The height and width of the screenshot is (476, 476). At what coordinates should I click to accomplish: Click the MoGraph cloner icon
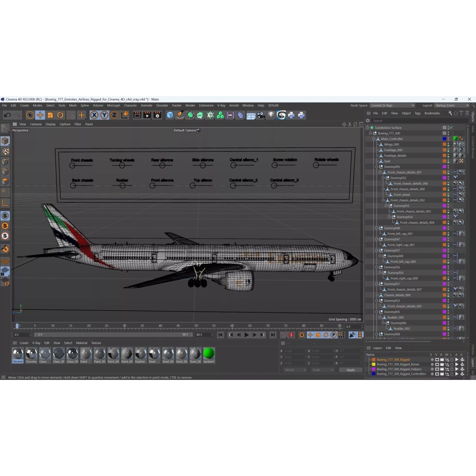click(220, 115)
